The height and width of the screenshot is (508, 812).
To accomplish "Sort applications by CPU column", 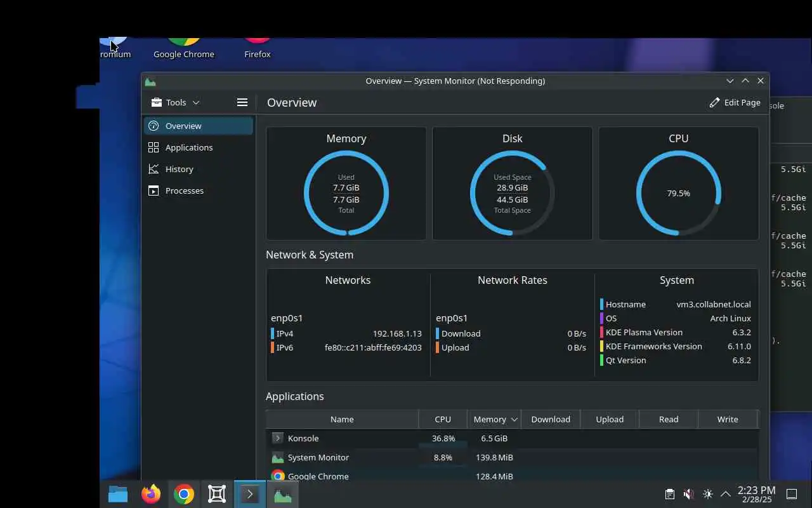I will click(x=443, y=419).
